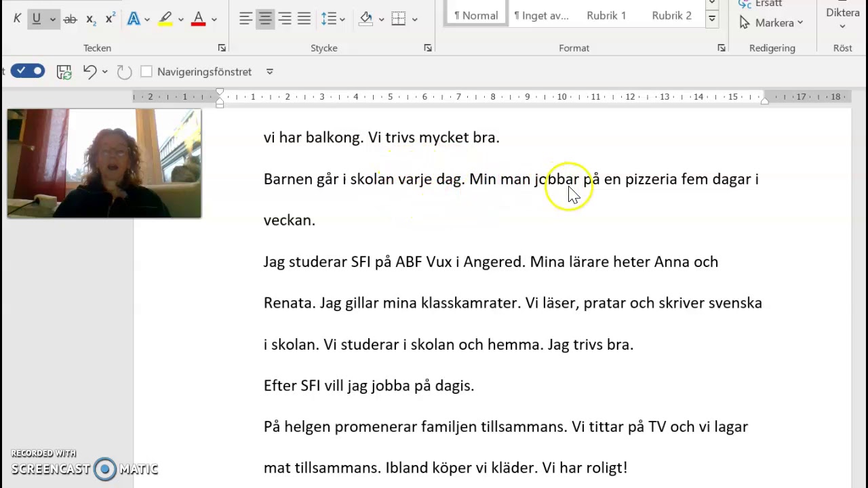Align paragraph text right

point(285,19)
